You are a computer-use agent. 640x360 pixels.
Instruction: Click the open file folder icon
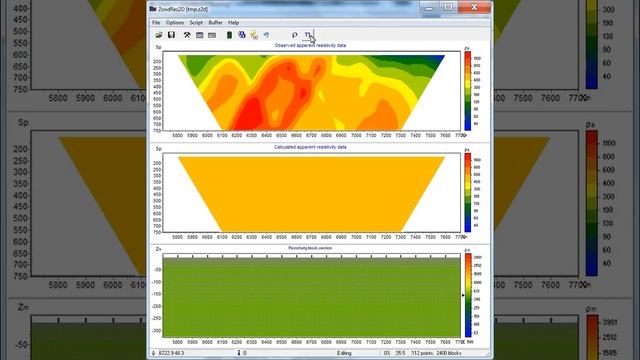pyautogui.click(x=159, y=35)
